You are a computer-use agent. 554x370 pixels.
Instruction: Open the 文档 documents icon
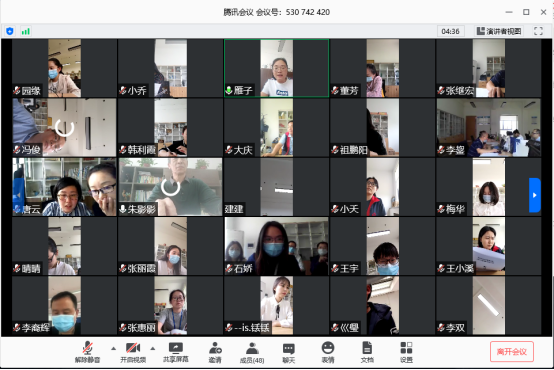[367, 352]
